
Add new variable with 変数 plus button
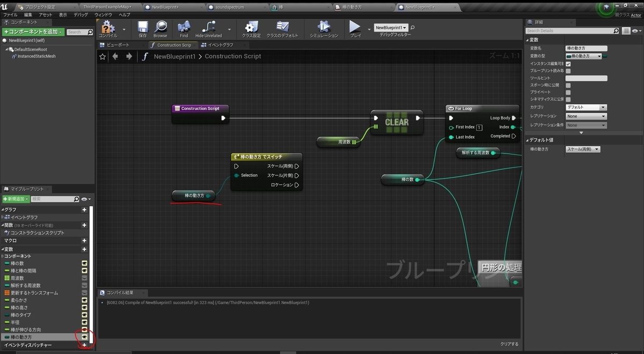pos(84,249)
